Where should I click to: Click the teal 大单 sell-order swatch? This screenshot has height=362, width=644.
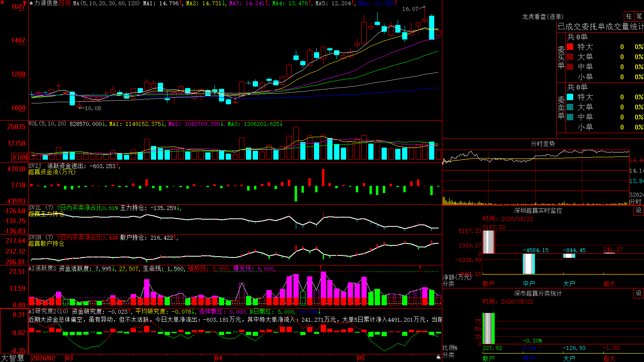point(570,107)
